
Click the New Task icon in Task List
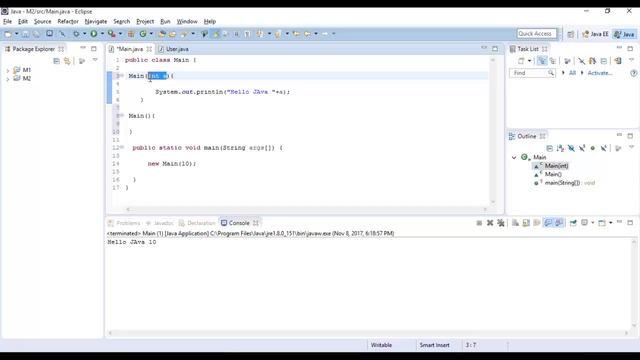click(x=521, y=61)
